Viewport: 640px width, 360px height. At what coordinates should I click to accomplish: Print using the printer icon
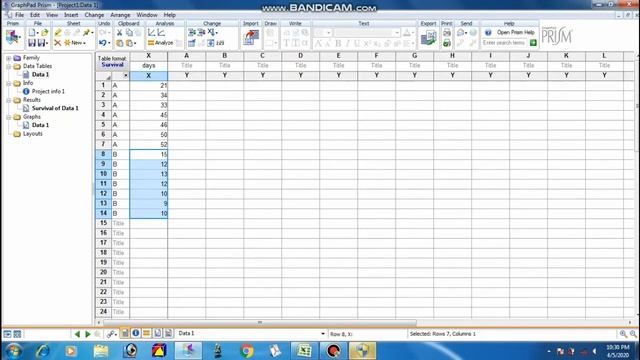click(x=447, y=33)
